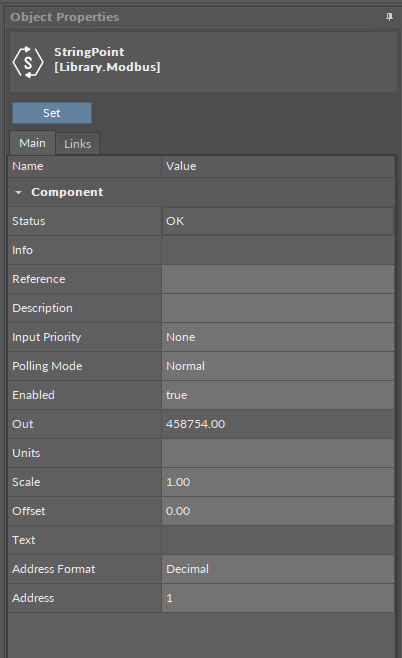Click the Units value field
Image resolution: width=402 pixels, height=658 pixels.
tap(278, 453)
